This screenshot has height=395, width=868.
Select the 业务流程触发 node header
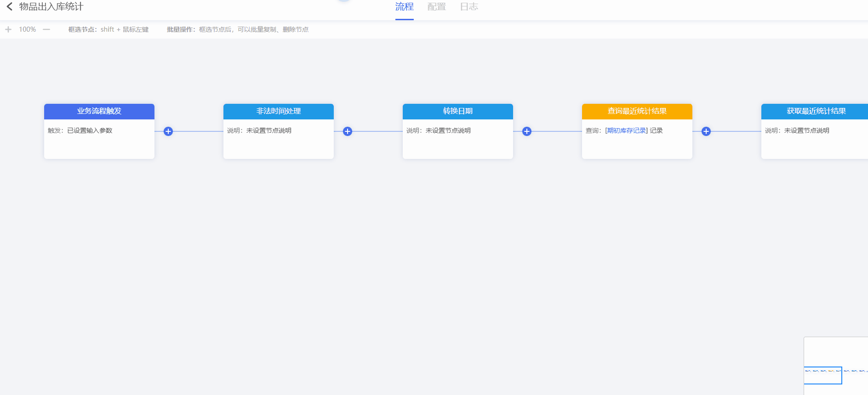(x=99, y=111)
